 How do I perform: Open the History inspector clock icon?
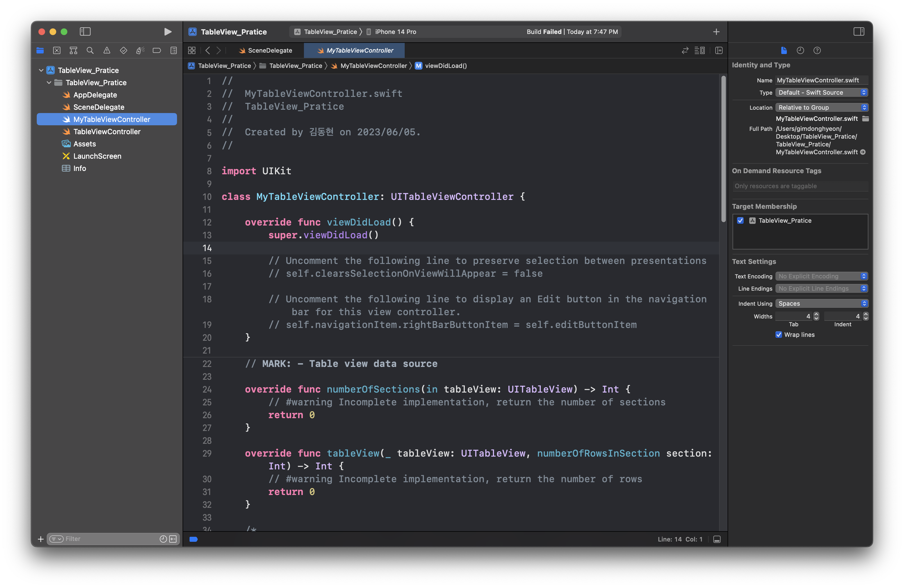pyautogui.click(x=800, y=50)
